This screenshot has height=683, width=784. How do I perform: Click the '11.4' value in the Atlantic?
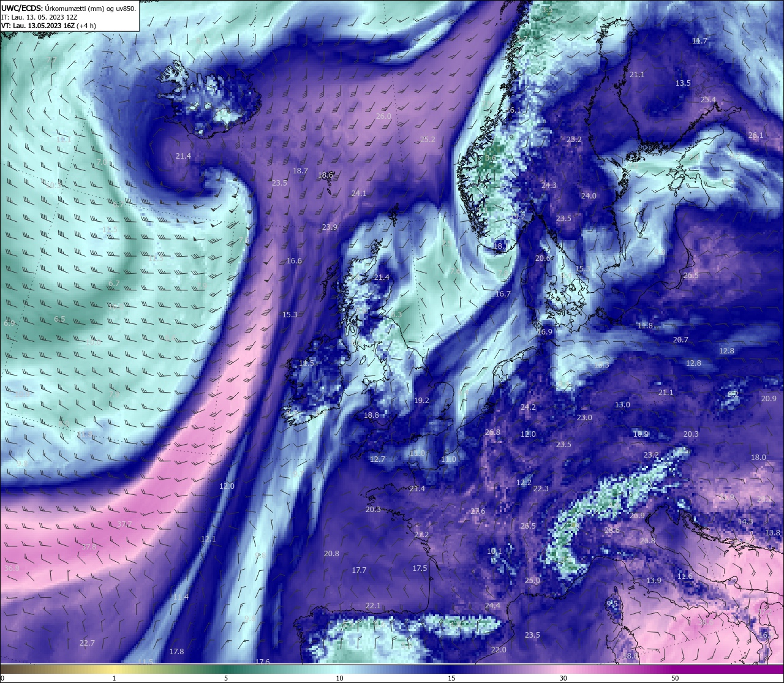[181, 597]
